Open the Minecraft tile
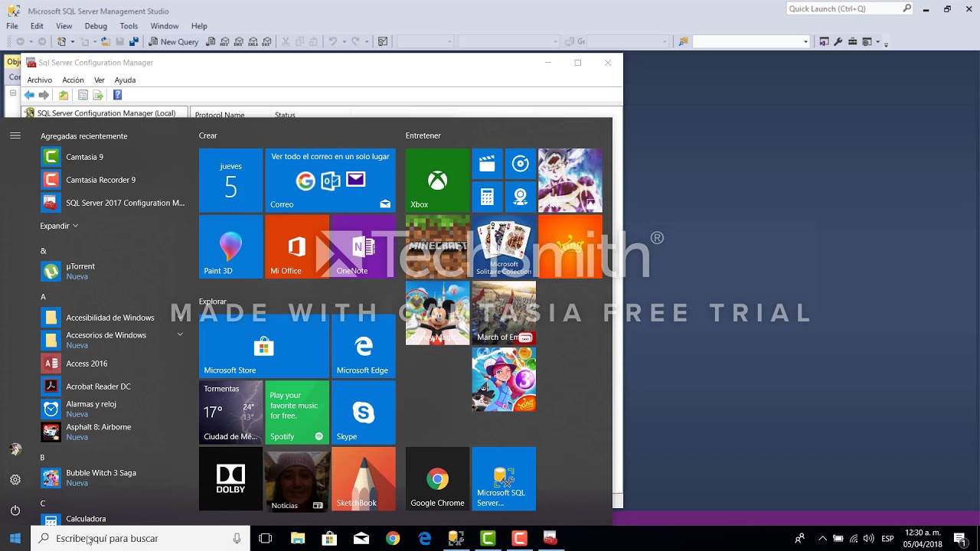This screenshot has height=551, width=980. tap(437, 246)
